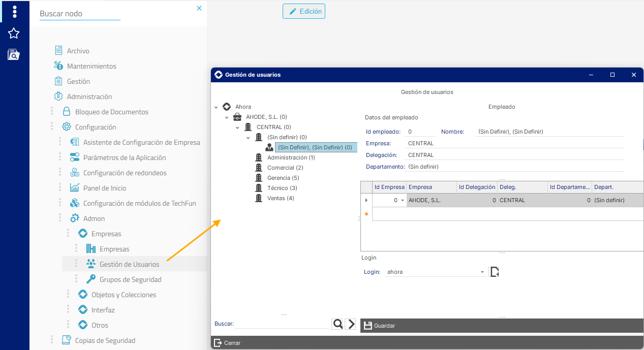644x350 pixels.
Task: Select Ventas (4) department
Action: click(281, 198)
